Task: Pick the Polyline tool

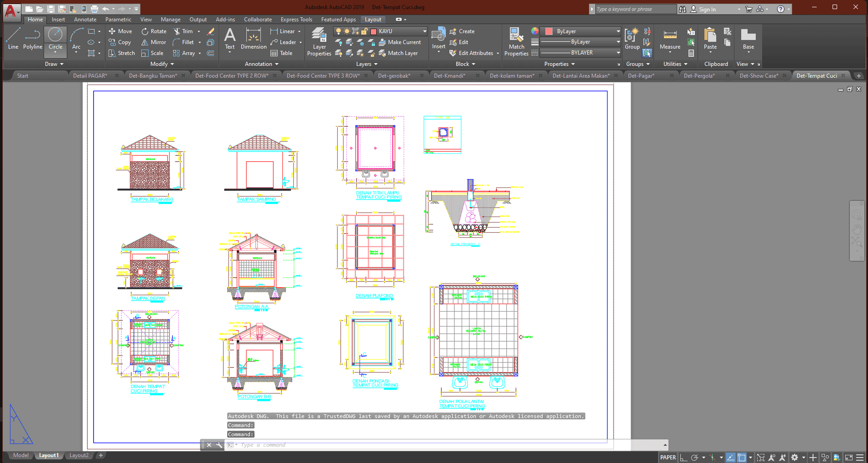Action: click(x=33, y=38)
